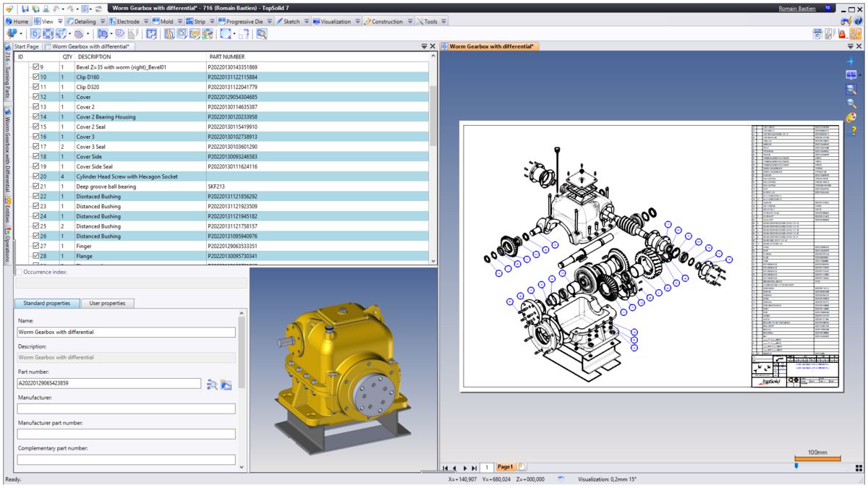Click the Save icon in the toolbar

(25, 9)
